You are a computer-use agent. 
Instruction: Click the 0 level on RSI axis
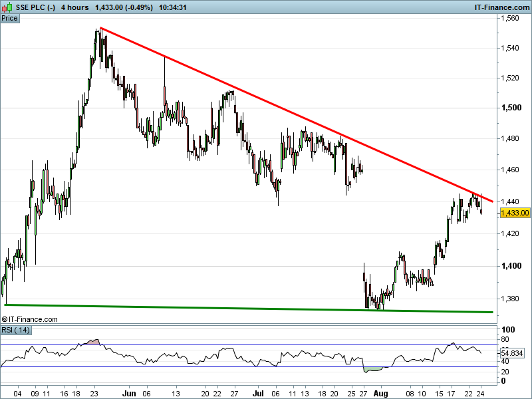tap(503, 381)
